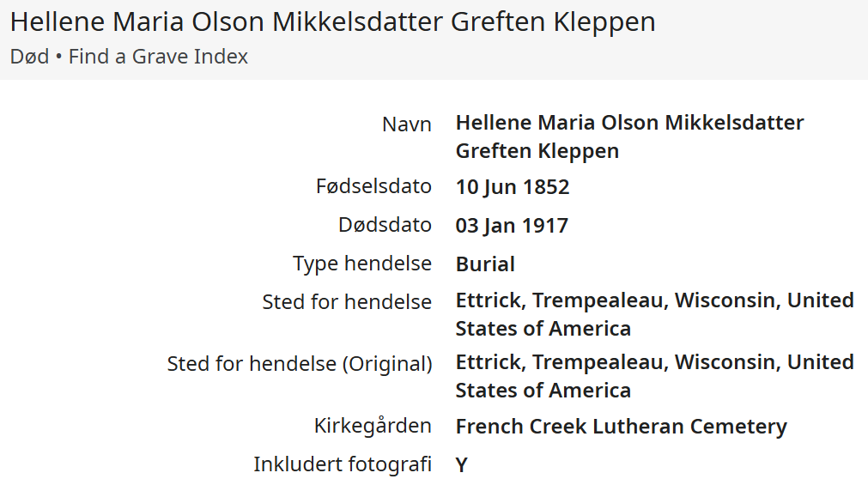The width and height of the screenshot is (868, 485).
Task: Click the Hellene Maria Olson page title heading
Action: pos(332,21)
